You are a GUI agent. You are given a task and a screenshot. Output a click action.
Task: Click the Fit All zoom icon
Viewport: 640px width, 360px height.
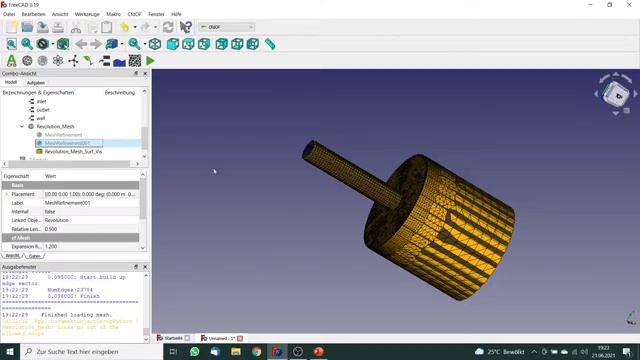coord(11,44)
